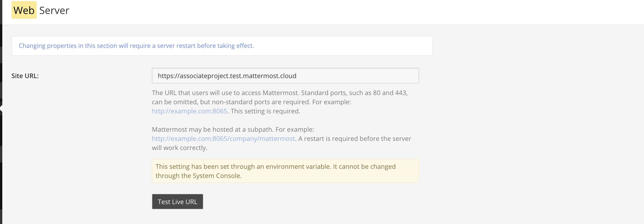Click the environment variable warning message

(285, 171)
